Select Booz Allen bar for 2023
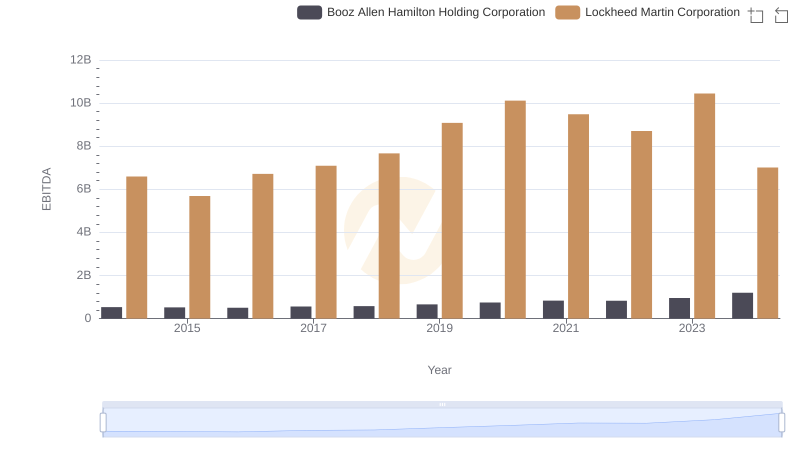The width and height of the screenshot is (800, 461). tap(679, 308)
